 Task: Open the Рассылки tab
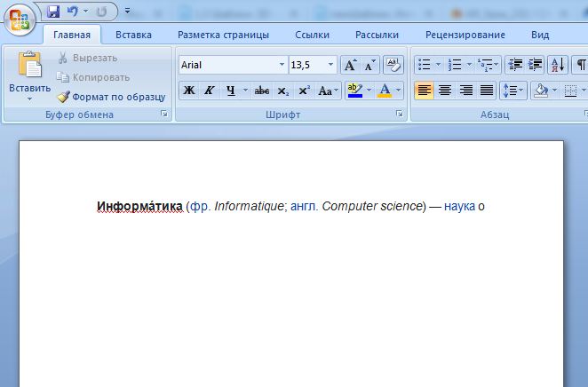tap(377, 35)
